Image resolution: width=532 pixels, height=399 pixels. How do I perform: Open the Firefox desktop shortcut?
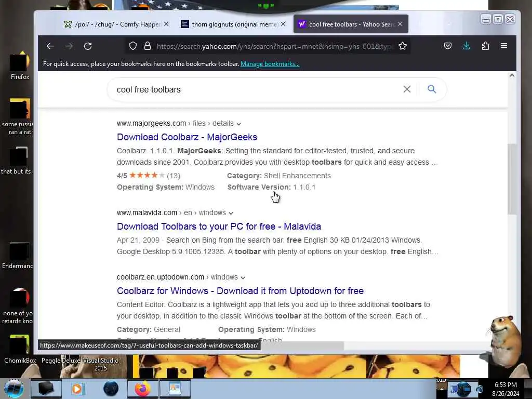click(20, 66)
